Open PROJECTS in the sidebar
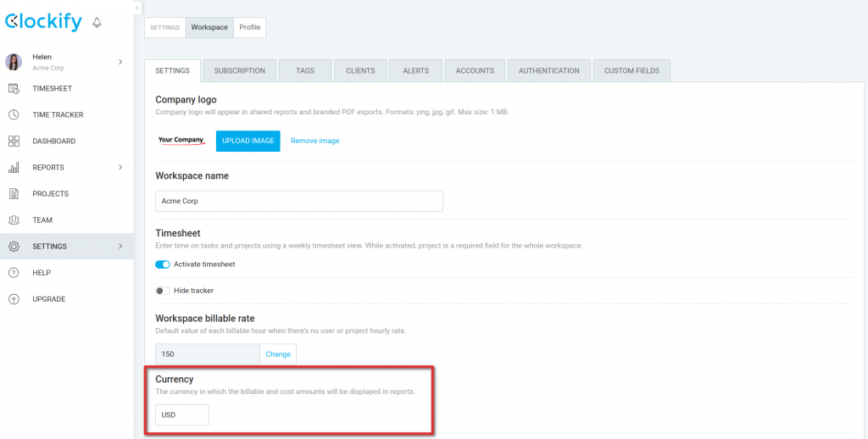 [50, 194]
